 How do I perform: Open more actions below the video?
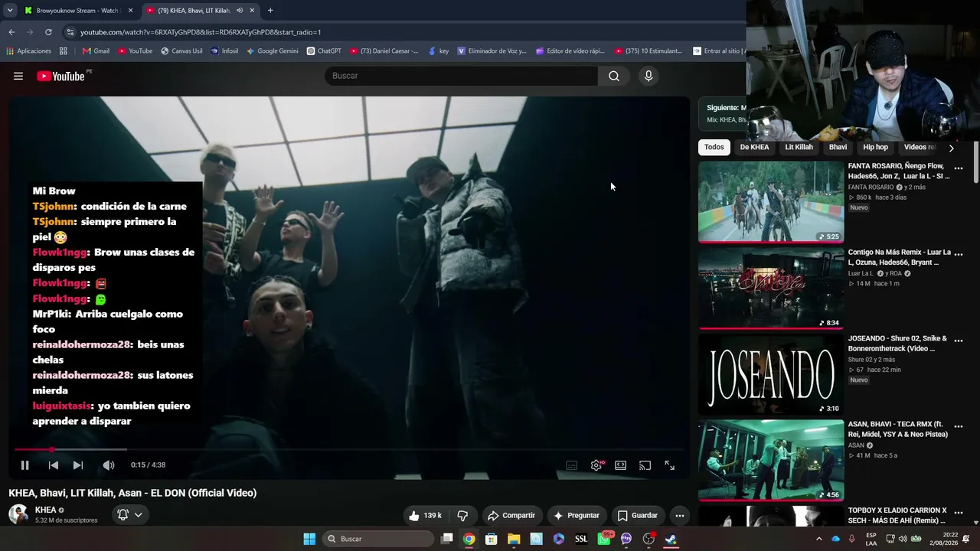click(679, 516)
